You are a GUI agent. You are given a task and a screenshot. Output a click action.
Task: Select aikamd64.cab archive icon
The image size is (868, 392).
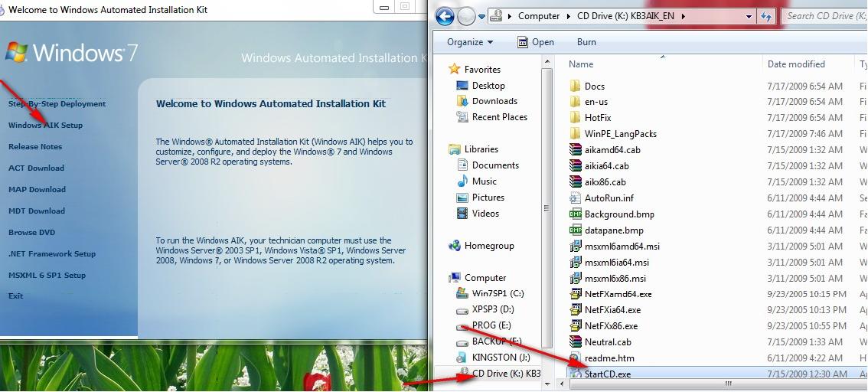[x=576, y=150]
